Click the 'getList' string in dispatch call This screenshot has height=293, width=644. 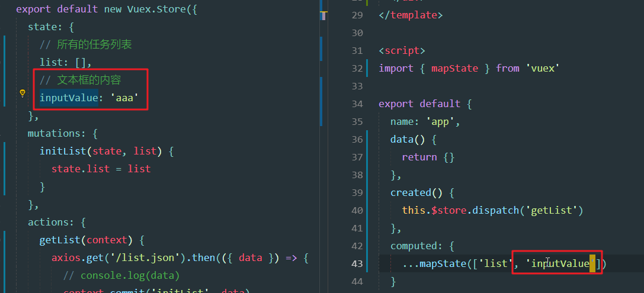(554, 210)
